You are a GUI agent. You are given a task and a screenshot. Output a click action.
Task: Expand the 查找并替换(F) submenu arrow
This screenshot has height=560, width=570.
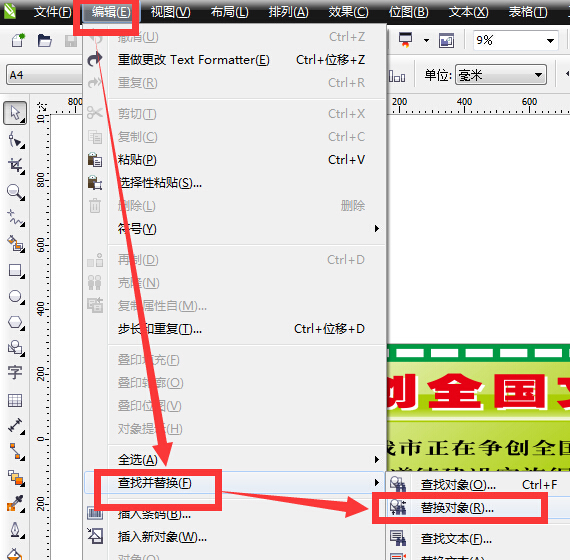377,483
